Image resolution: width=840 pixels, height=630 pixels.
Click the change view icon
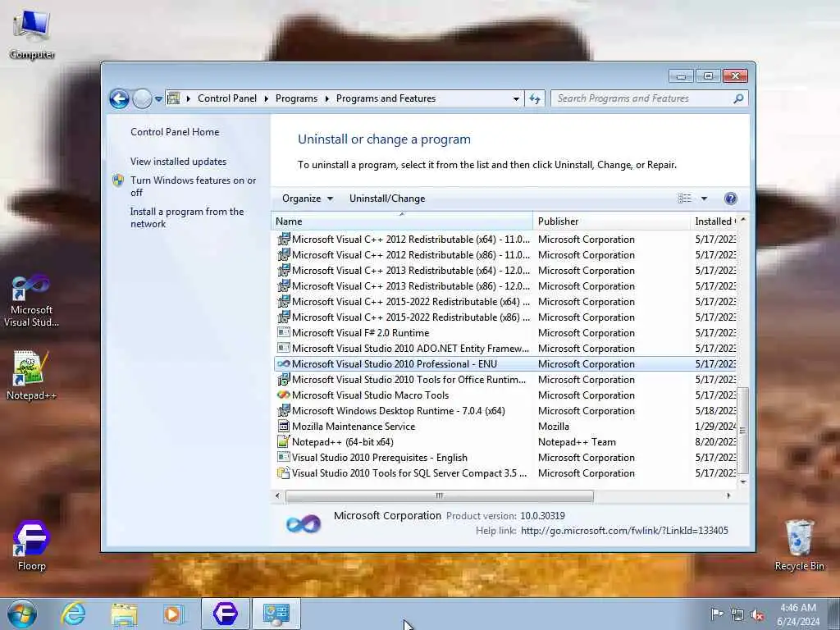(685, 199)
